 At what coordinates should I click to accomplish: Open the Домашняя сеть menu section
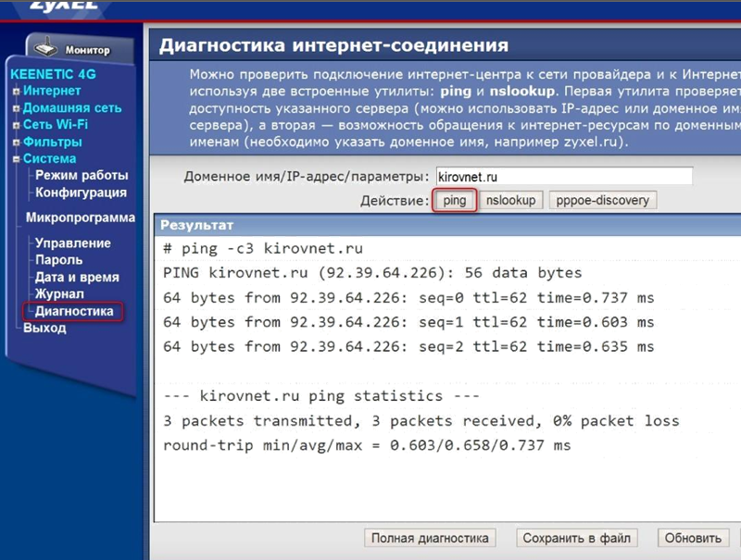72,108
